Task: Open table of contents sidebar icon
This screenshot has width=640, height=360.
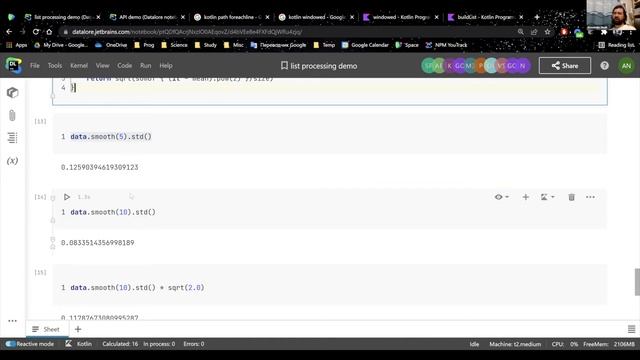Action: pos(13,138)
